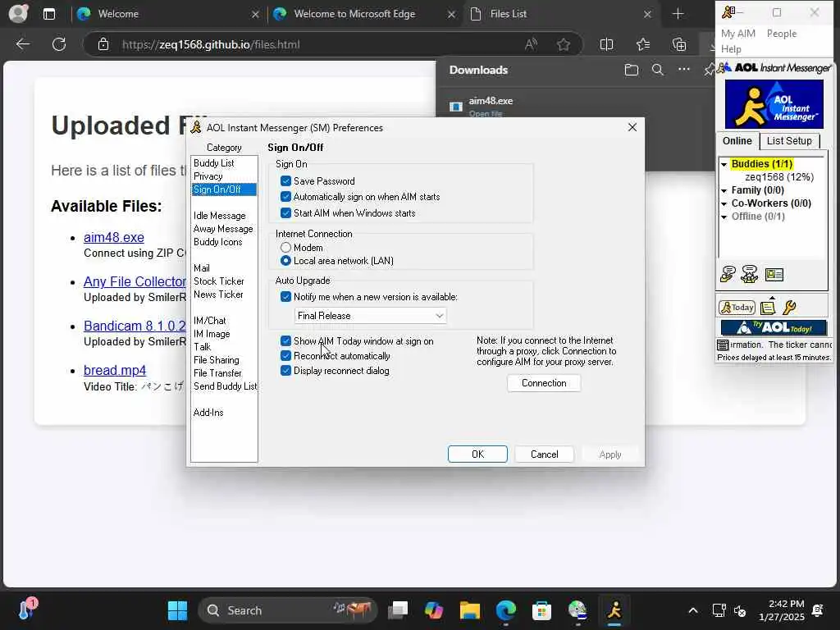840x630 pixels.
Task: Toggle Start AIM when Windows starts
Action: 285,212
